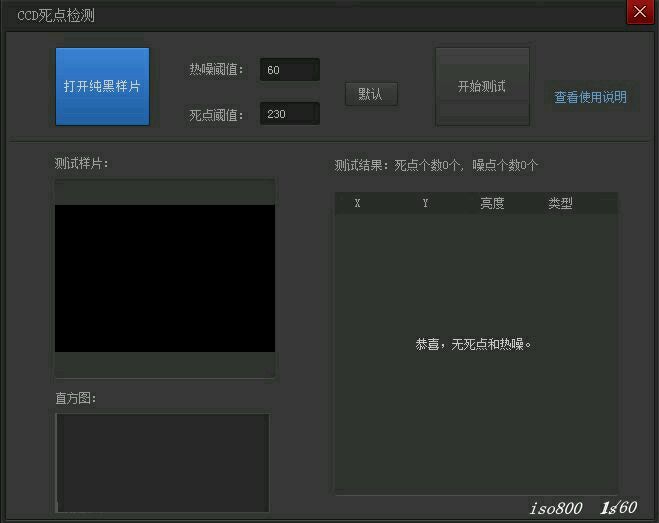Screen dimensions: 659x523
Task: Click the 恭喜，无死点和热噪 message
Action: (473, 344)
